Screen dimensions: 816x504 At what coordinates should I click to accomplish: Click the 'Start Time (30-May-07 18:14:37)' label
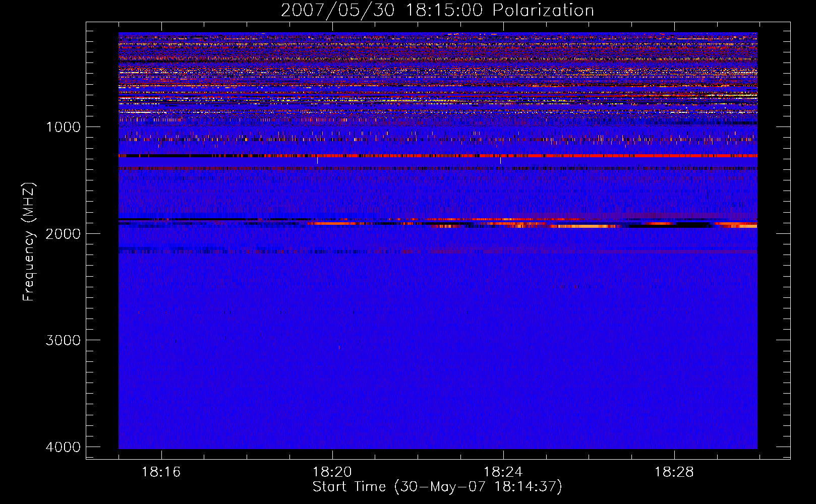[437, 487]
